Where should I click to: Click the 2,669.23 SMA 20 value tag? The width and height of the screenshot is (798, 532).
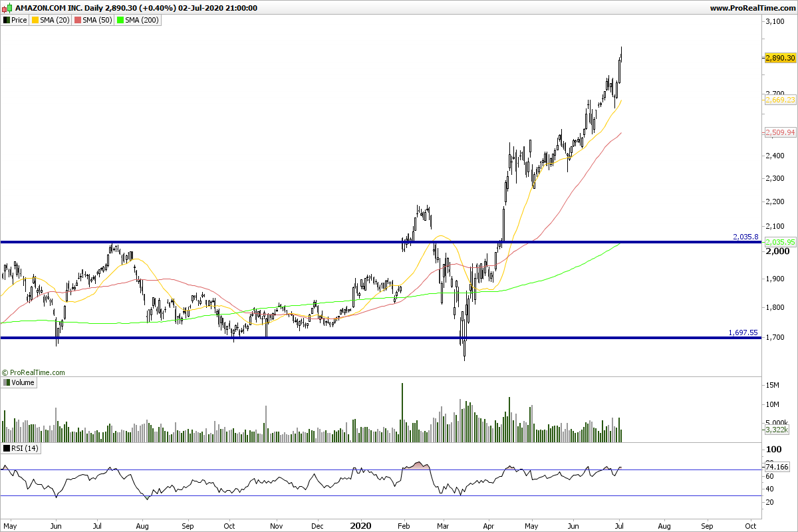click(780, 100)
